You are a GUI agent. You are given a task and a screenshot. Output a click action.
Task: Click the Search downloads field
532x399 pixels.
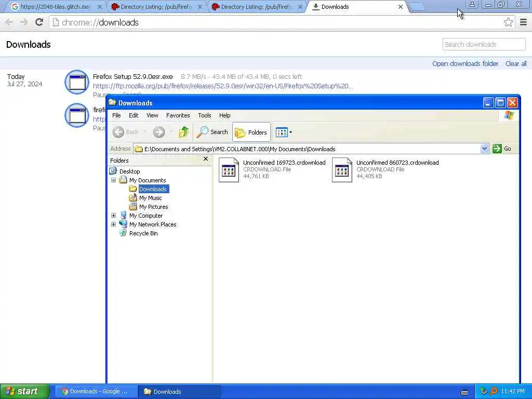(x=484, y=45)
